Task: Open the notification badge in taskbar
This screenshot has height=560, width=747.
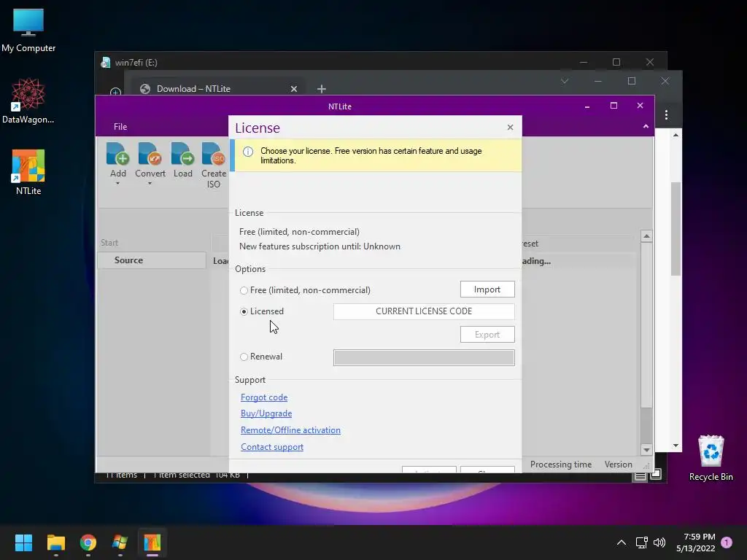Action: 727,542
